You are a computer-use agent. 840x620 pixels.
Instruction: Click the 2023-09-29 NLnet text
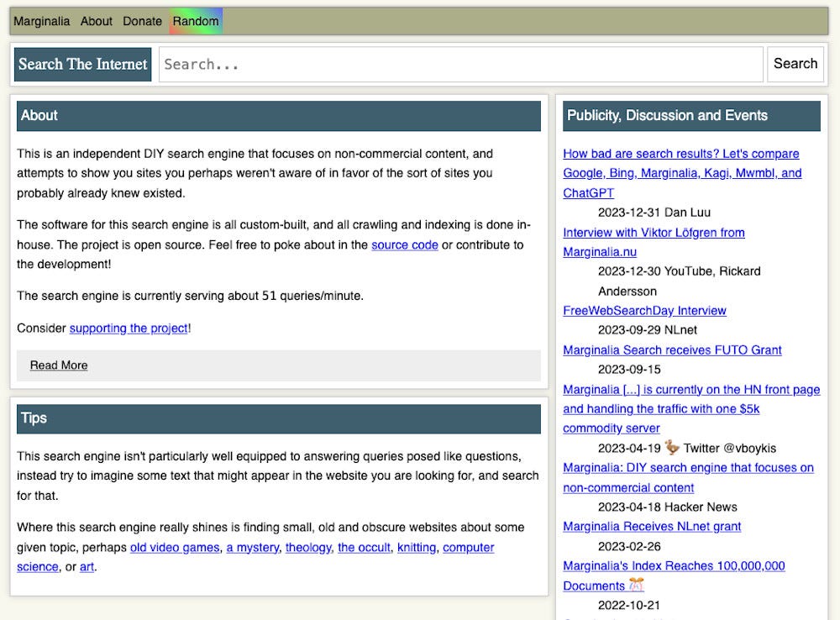[x=648, y=330]
